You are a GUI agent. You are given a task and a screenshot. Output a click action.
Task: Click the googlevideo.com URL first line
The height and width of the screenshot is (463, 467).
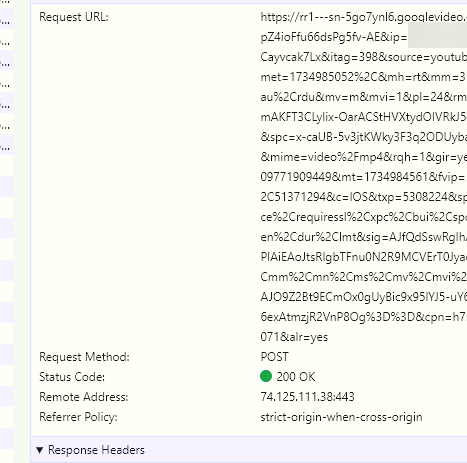coord(364,17)
